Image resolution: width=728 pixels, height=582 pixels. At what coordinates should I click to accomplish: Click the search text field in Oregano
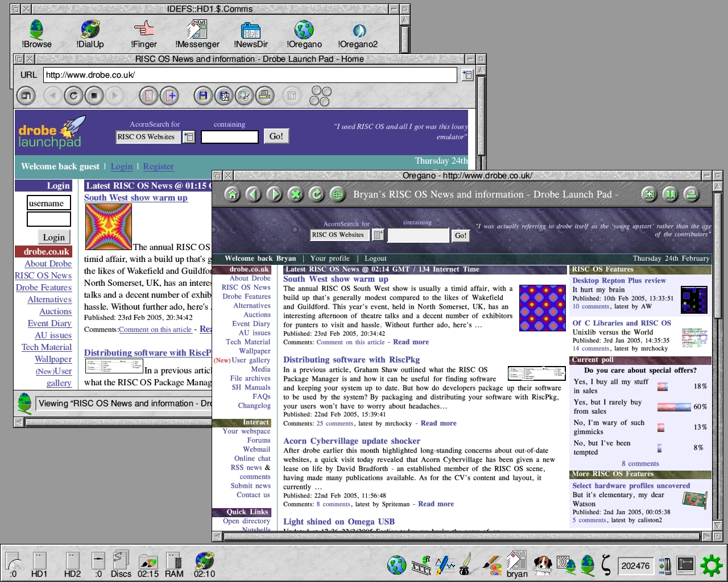418,235
